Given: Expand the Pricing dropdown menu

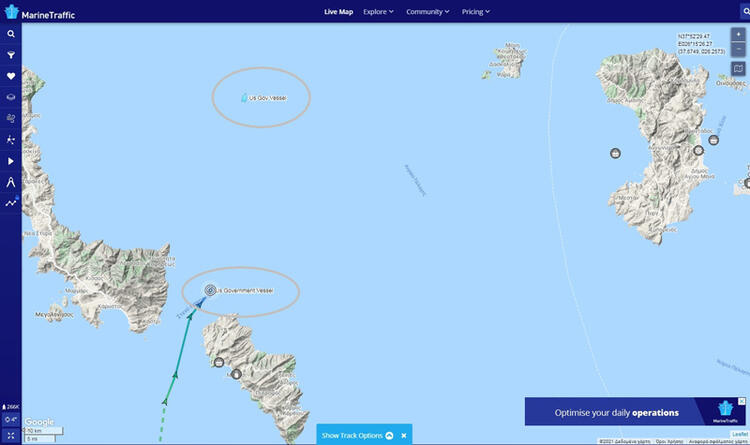Looking at the screenshot, I should tap(475, 11).
